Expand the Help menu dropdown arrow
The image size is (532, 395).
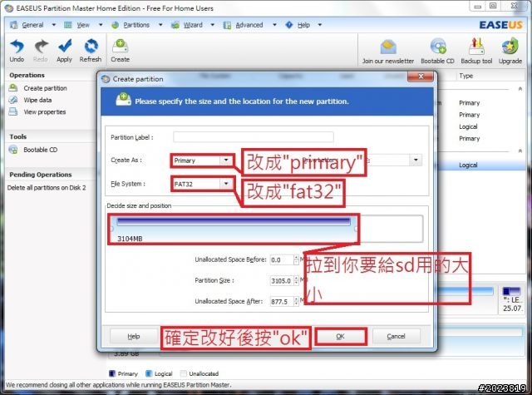(x=319, y=25)
